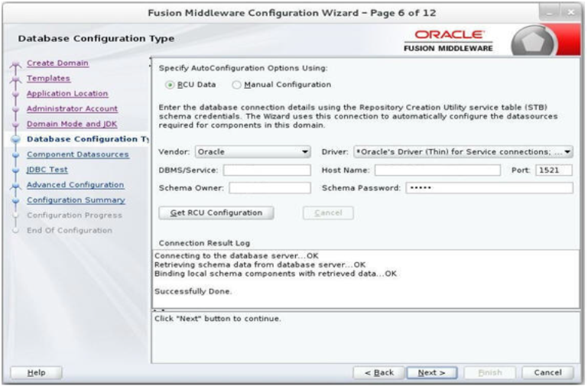
Task: Go to the Application Location step
Action: pyautogui.click(x=67, y=93)
